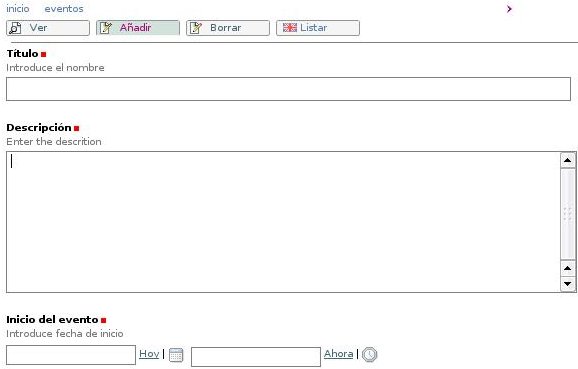Click the 'Descripción' field label
The width and height of the screenshot is (578, 369).
click(39, 128)
